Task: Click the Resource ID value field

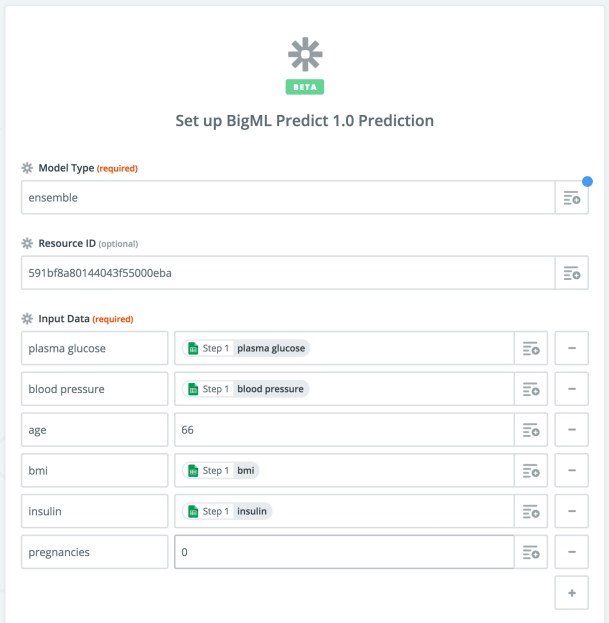Action: tap(288, 272)
